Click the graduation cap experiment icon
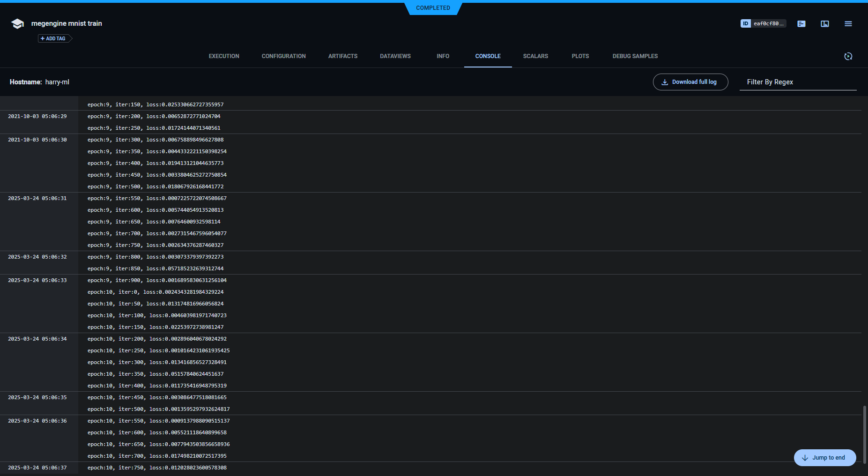This screenshot has height=476, width=868. [17, 23]
